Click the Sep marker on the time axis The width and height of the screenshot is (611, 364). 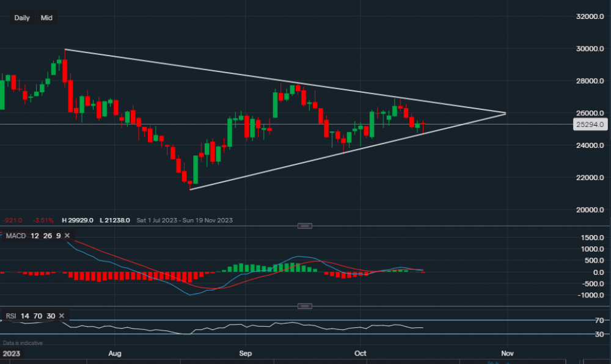pos(245,354)
